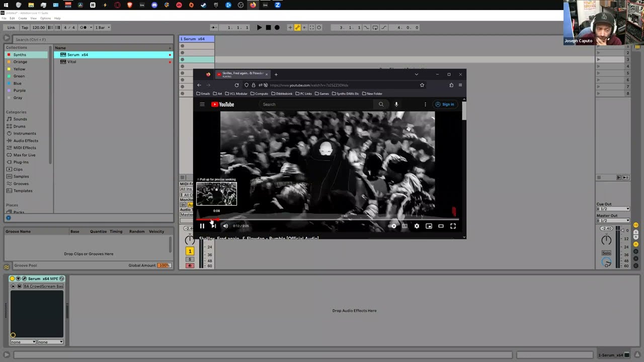Open the Sounds category

click(27, 119)
